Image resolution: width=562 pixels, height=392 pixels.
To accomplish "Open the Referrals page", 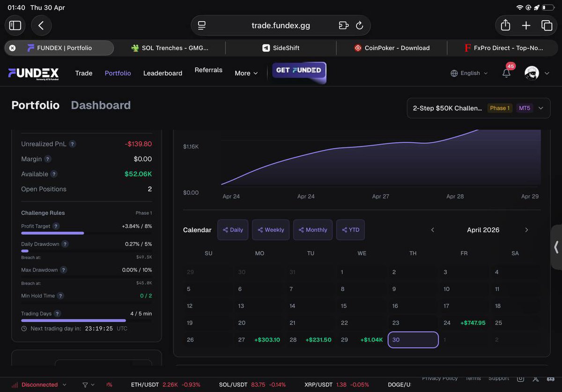I will 208,70.
